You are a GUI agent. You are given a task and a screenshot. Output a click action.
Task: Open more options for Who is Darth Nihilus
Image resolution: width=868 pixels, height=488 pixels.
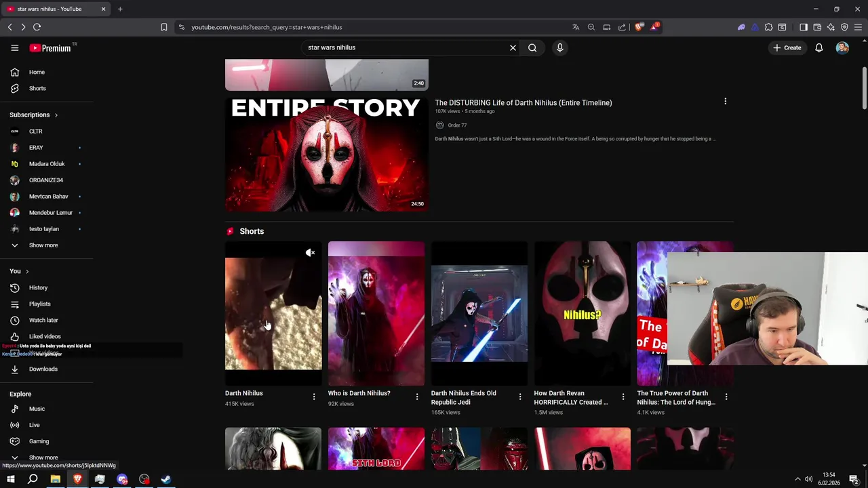coord(417,396)
